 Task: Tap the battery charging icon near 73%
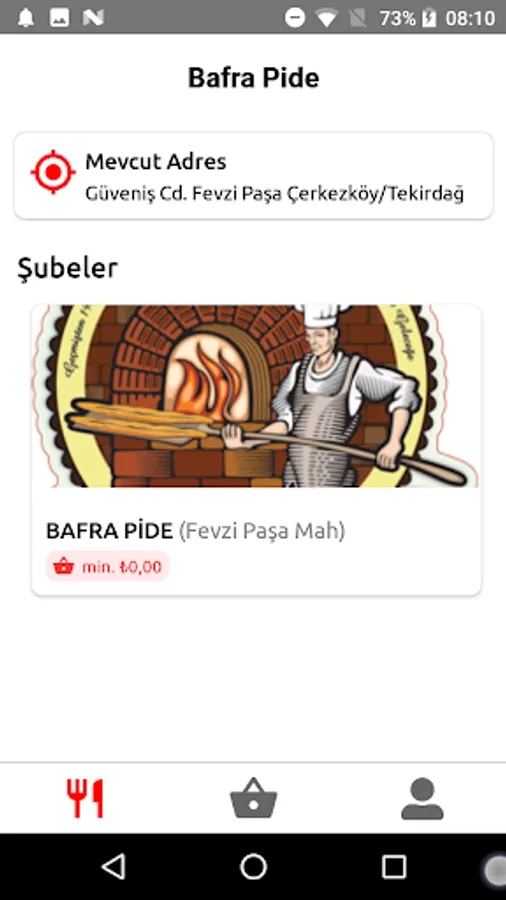pos(429,18)
